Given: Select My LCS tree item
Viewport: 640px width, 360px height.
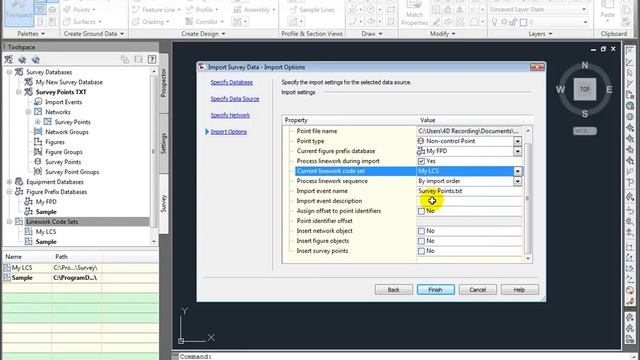Looking at the screenshot, I should 46,231.
